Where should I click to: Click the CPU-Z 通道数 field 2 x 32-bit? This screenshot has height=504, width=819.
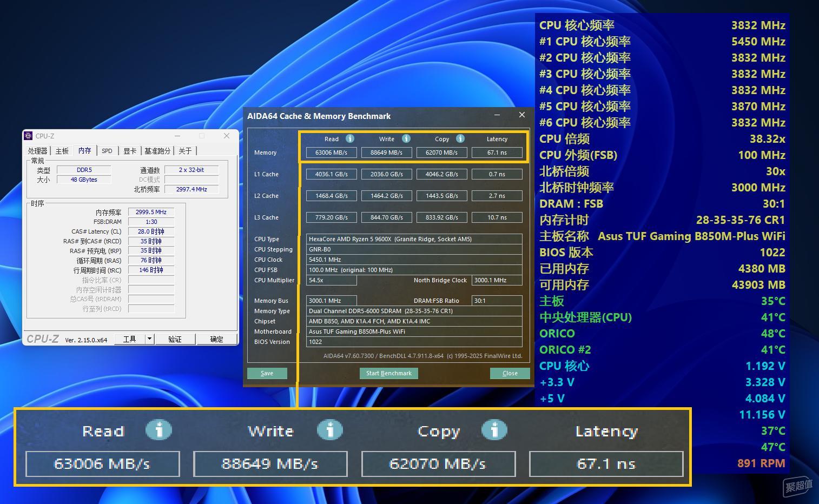[x=191, y=170]
